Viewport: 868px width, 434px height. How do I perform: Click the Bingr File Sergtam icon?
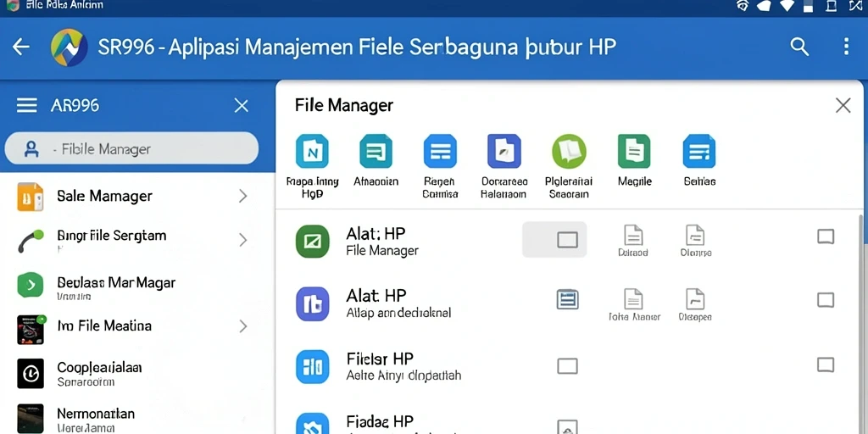30,241
